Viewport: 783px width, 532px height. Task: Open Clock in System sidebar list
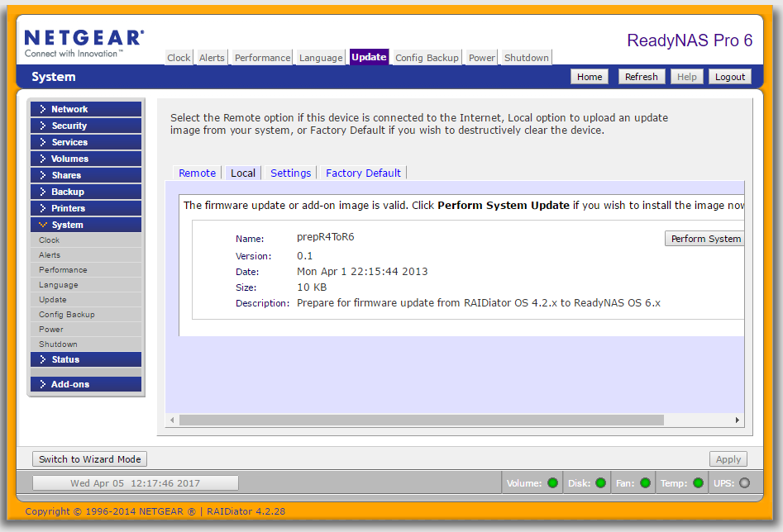[86, 240]
